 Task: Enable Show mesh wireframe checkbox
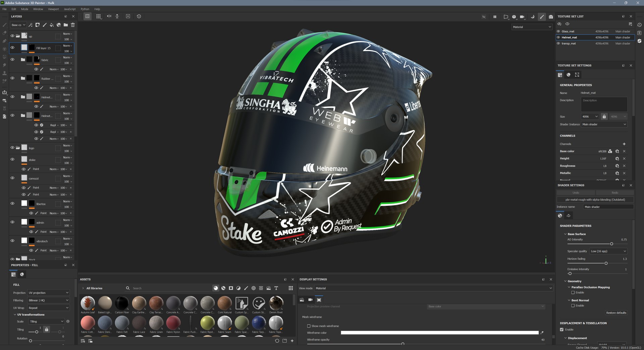pos(309,326)
